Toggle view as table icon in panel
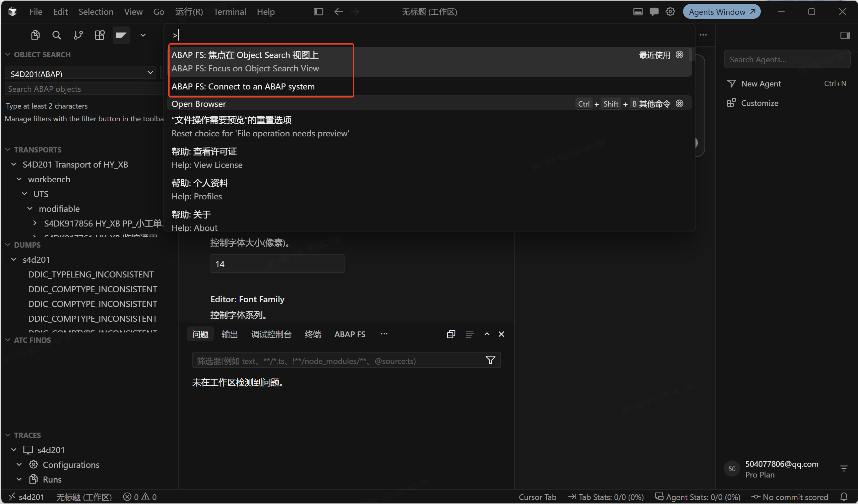The image size is (858, 504). coord(470,334)
